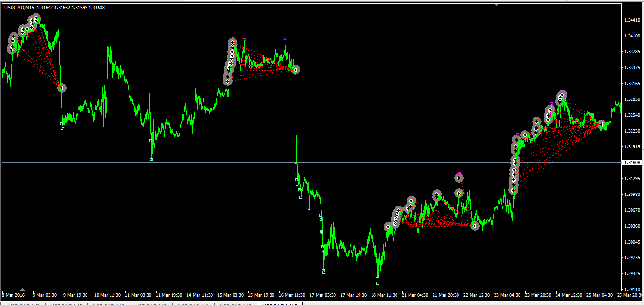Image resolution: width=644 pixels, height=305 pixels.
Task: Click the 1.34410 price scale label
Action: point(632,20)
